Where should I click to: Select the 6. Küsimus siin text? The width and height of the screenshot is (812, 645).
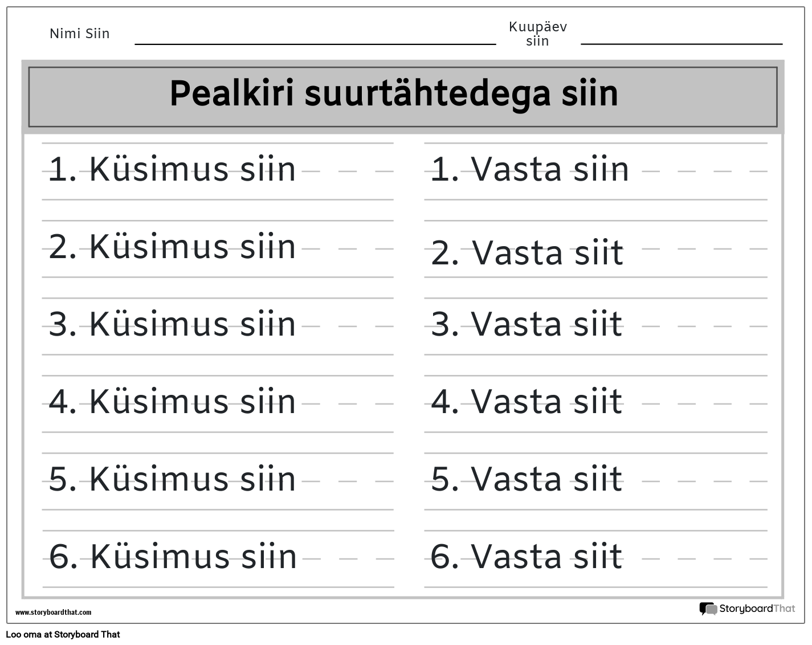pyautogui.click(x=173, y=557)
